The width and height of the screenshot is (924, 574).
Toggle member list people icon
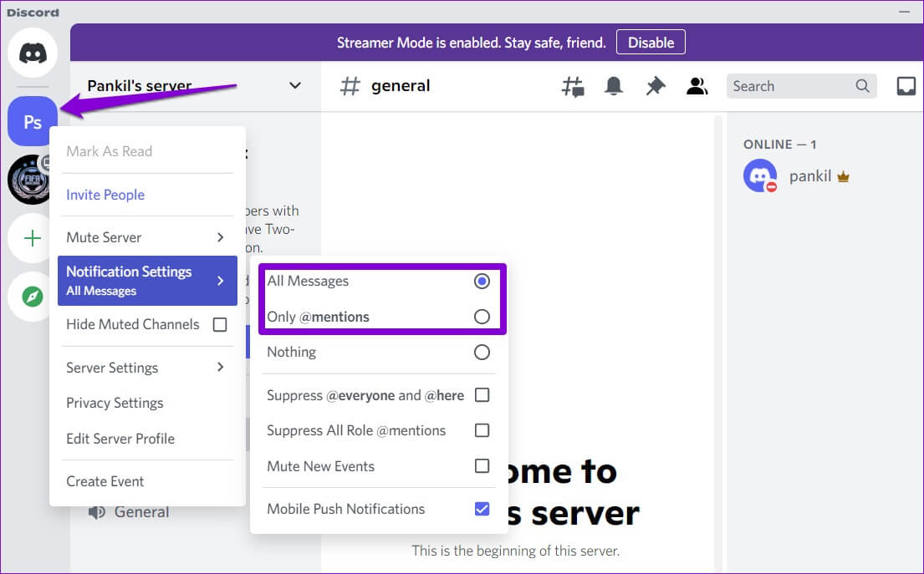[697, 87]
